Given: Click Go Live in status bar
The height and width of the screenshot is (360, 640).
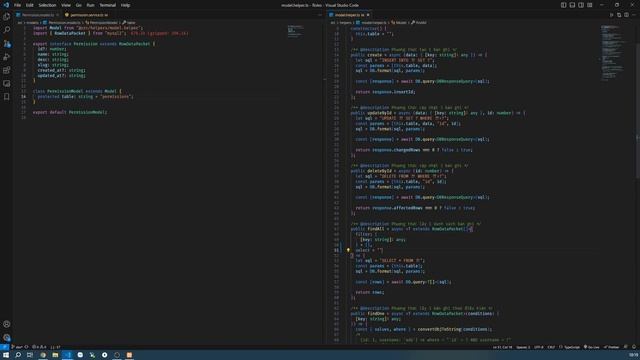Looking at the screenshot, I should [591, 347].
